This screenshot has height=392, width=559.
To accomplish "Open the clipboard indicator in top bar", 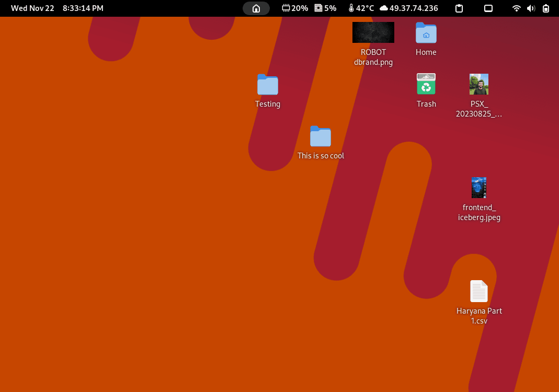I will coord(459,8).
